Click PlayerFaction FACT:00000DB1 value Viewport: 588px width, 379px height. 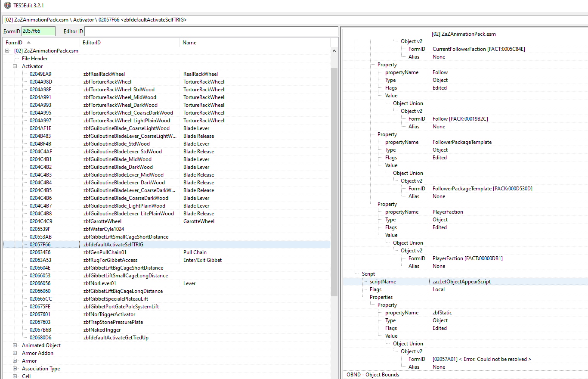[467, 258]
